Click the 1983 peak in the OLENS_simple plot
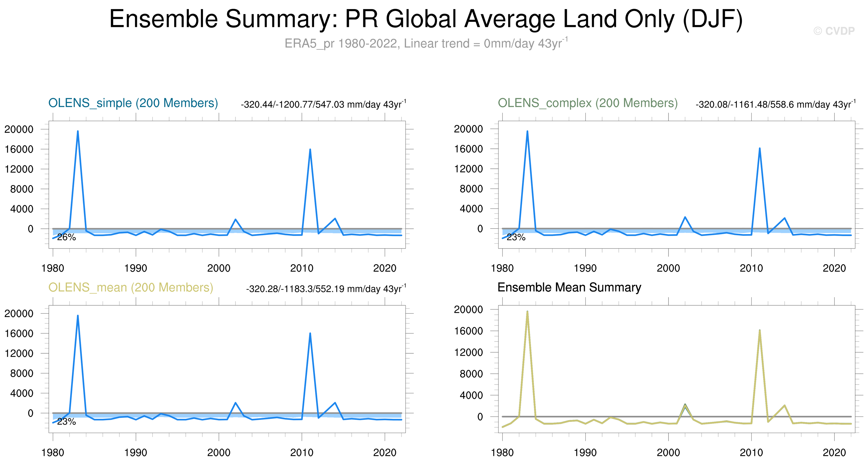Viewport: 868px width, 465px height. tap(78, 131)
